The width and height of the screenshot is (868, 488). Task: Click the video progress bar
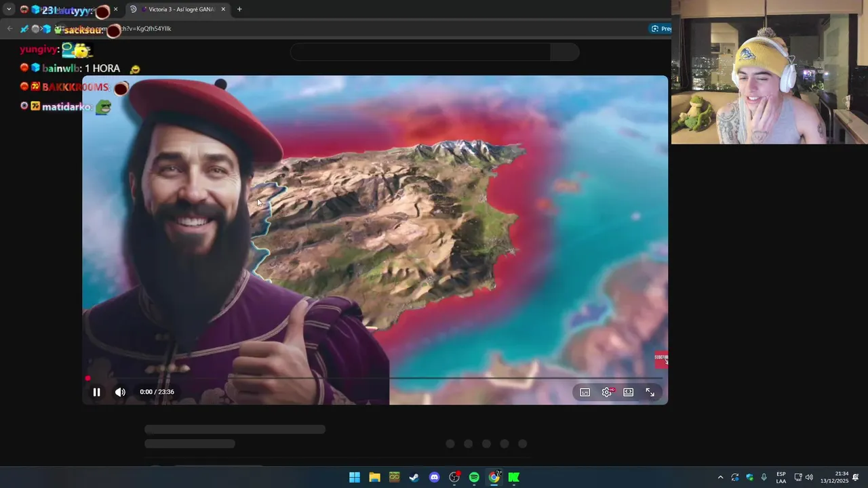(375, 378)
